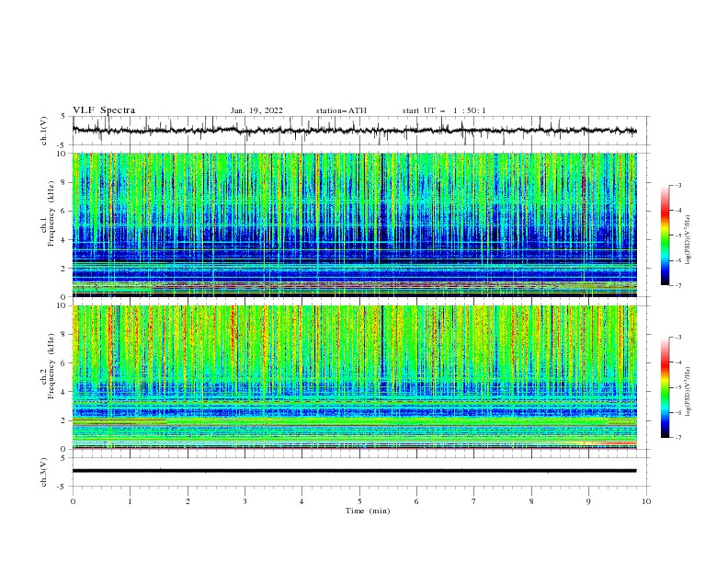
Task: Click the "10" kHz tick on ch.1 axis
Action: [x=62, y=154]
